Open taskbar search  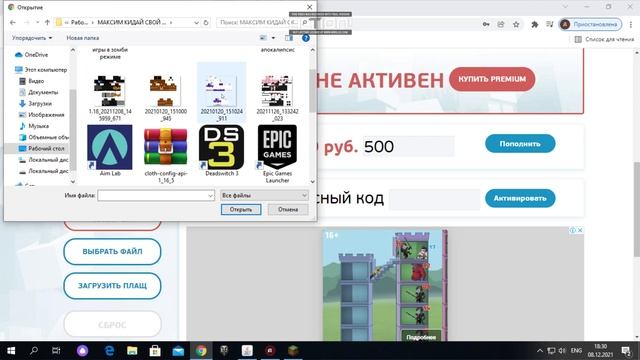[34, 351]
